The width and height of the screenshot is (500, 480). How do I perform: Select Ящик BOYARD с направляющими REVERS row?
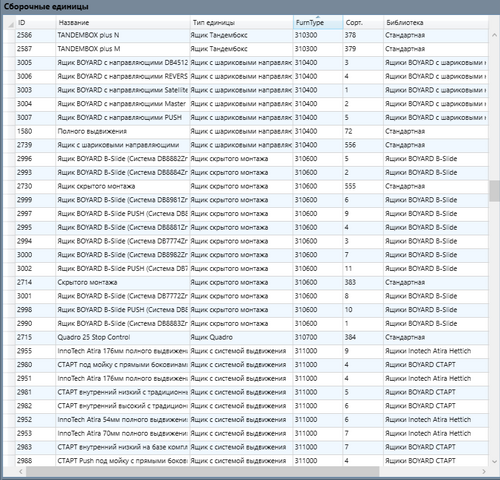coord(246,76)
